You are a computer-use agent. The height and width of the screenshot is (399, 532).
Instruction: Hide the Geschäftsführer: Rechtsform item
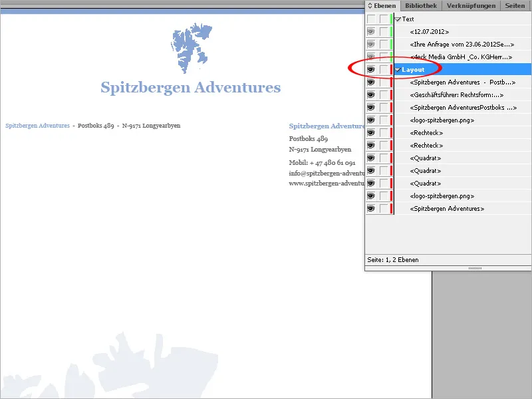coord(371,94)
